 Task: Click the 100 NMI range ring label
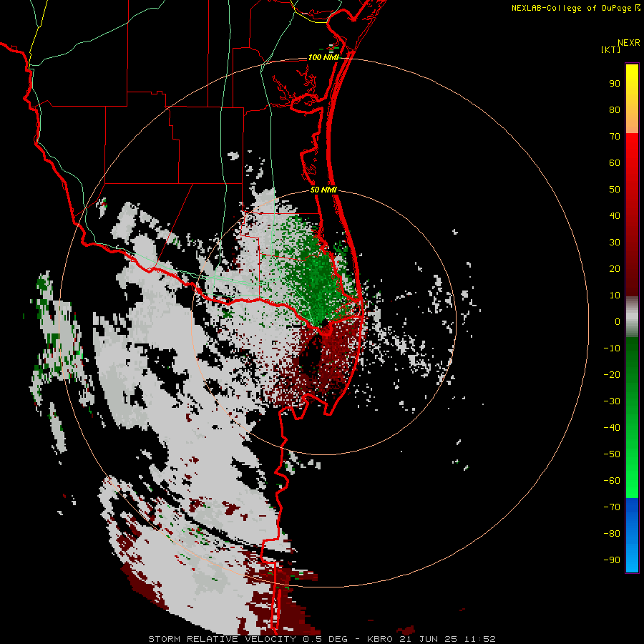(323, 57)
